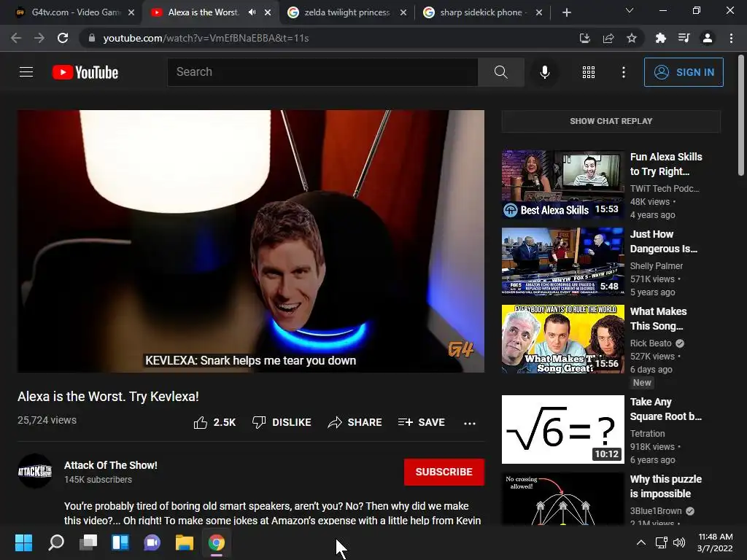Click the SIGN IN button
Screen dimensions: 747x560
click(684, 72)
